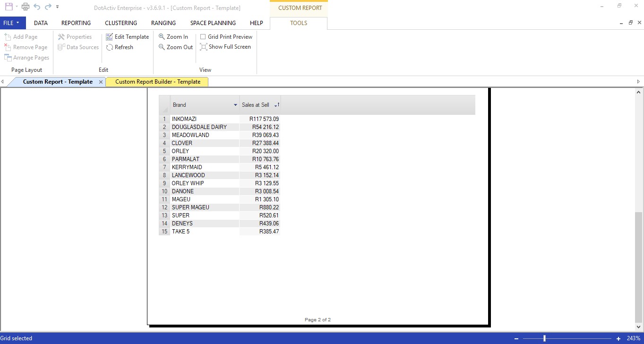
Task: Minimize the ribbon's inner document window
Action: (621, 23)
